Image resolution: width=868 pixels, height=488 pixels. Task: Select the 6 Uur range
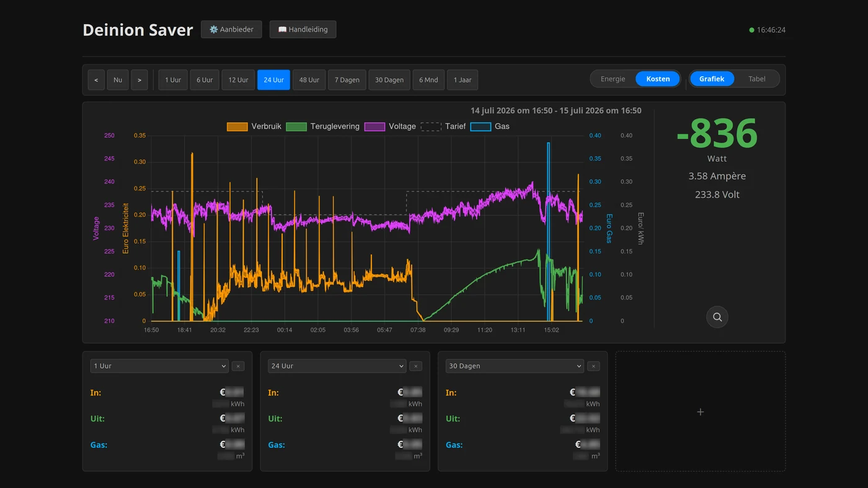point(205,80)
